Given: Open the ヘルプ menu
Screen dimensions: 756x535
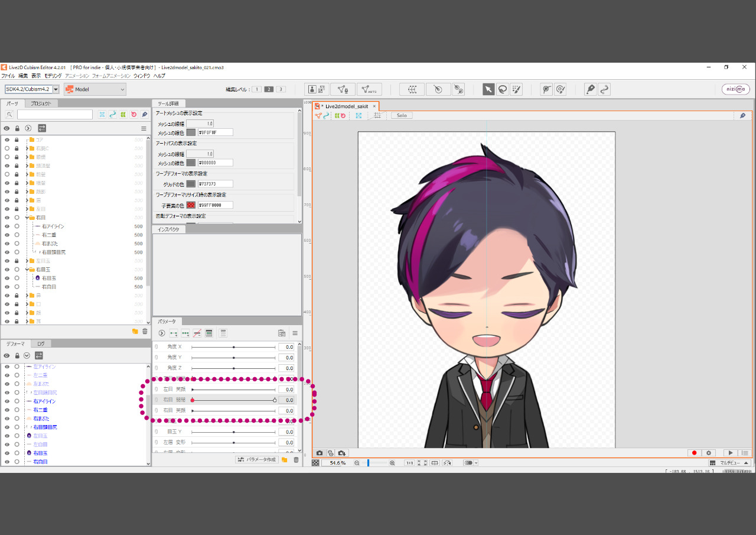Looking at the screenshot, I should pyautogui.click(x=159, y=76).
